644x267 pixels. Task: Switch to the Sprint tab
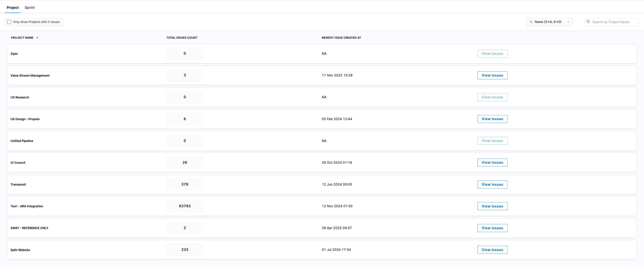(x=29, y=8)
